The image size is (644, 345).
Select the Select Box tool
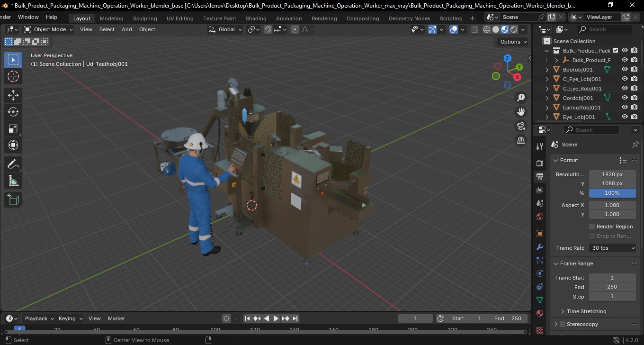[13, 60]
